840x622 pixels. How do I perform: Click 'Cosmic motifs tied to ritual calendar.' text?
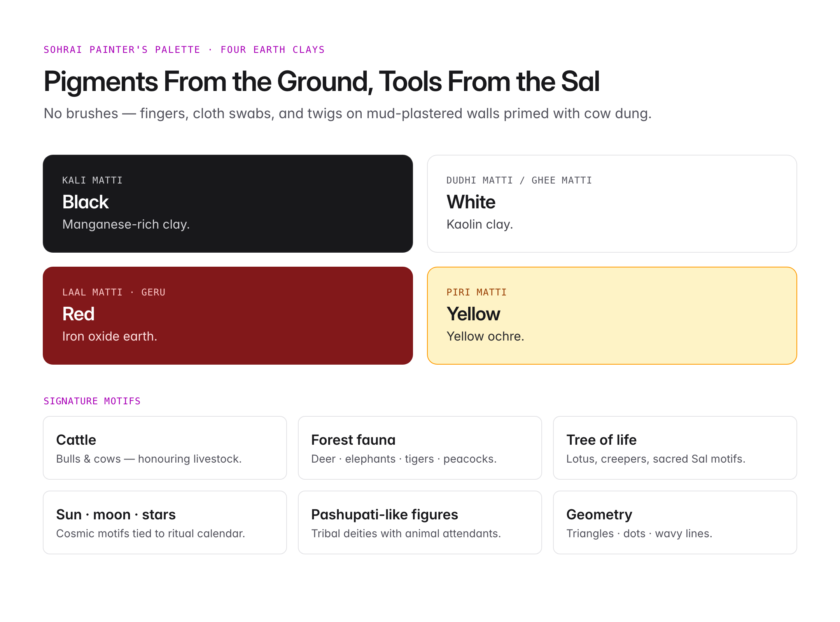[150, 534]
